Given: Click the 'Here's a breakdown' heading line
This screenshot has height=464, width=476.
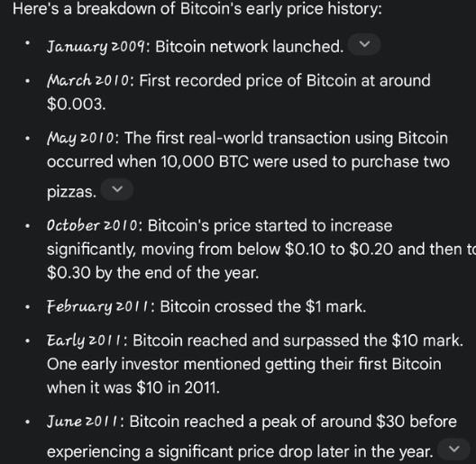Looking at the screenshot, I should click(x=197, y=9).
